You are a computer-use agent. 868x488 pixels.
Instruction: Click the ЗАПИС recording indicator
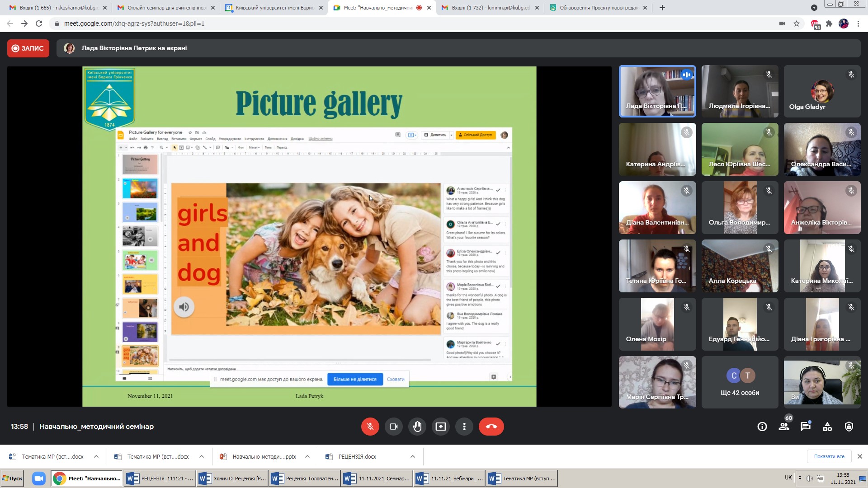pyautogui.click(x=28, y=48)
